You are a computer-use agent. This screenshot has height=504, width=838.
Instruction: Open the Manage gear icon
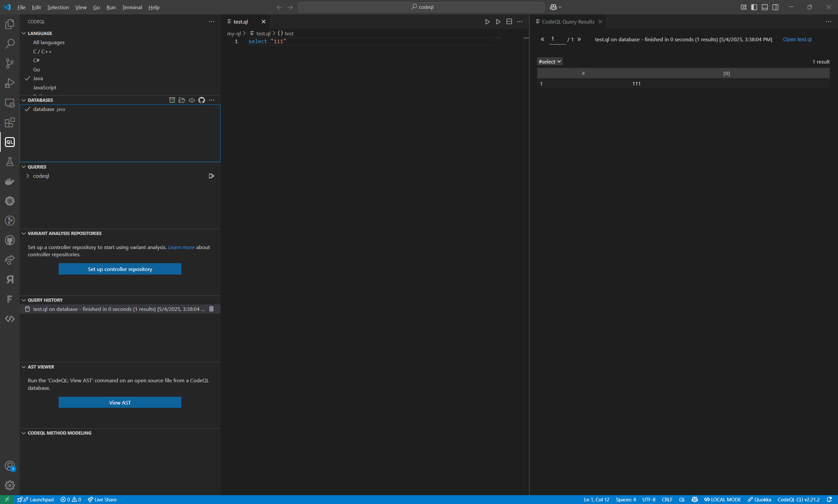(x=10, y=485)
